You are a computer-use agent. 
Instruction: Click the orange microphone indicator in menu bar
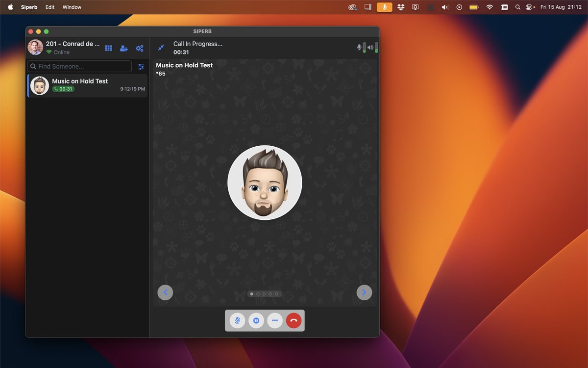click(385, 7)
